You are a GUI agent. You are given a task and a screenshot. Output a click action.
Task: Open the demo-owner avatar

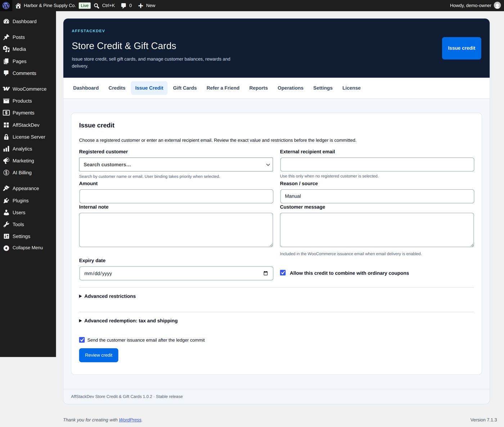(x=497, y=5)
